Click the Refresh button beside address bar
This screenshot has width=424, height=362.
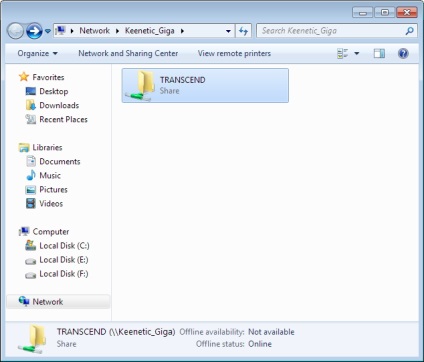tap(243, 31)
